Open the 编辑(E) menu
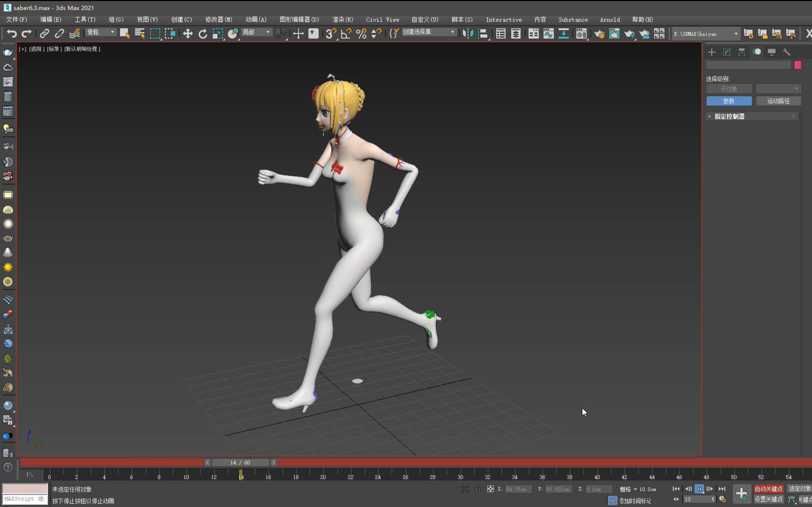812x507 pixels. tap(51, 20)
